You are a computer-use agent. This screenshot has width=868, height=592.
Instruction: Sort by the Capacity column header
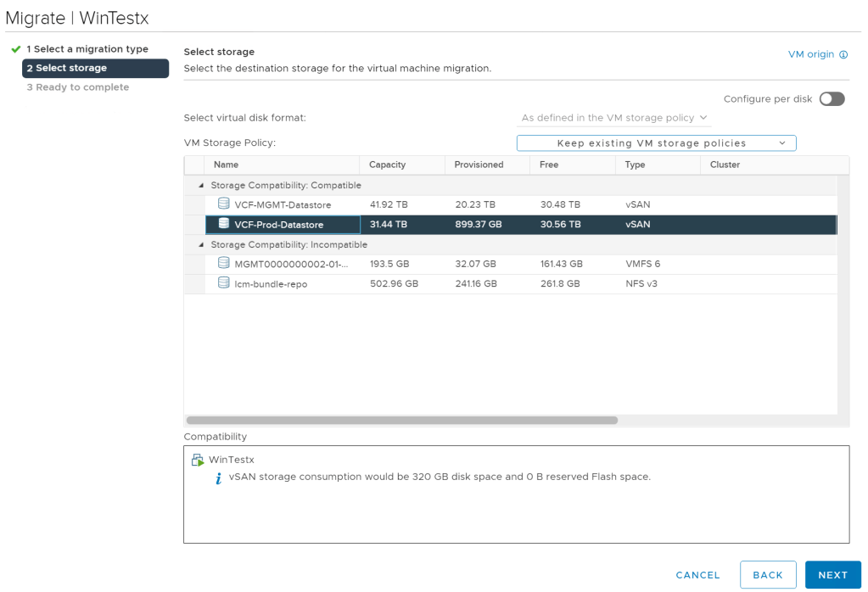click(388, 165)
